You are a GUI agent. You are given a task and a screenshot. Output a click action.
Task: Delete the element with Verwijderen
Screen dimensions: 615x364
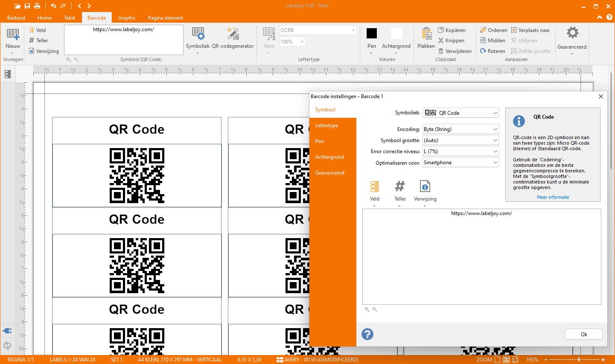click(455, 51)
